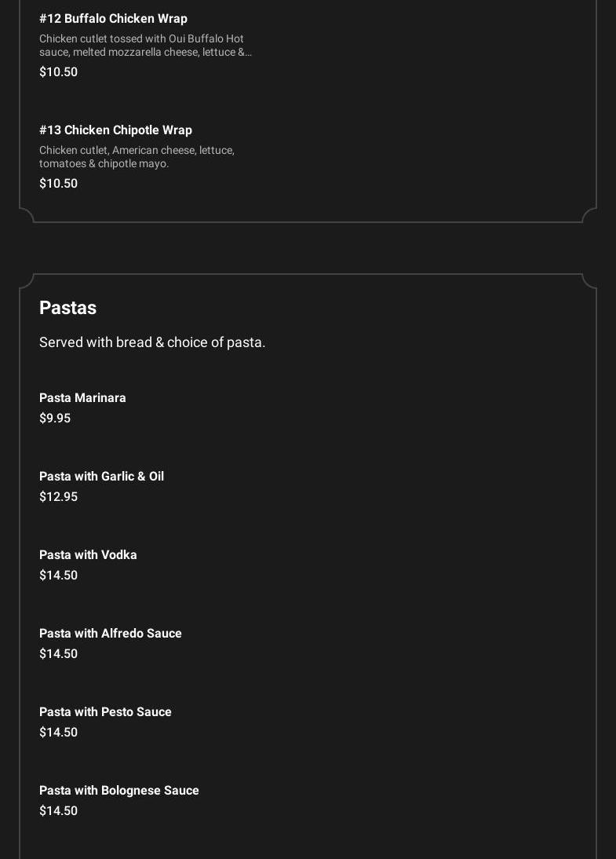This screenshot has width=616, height=859.
Task: Click the $12.95 price under Garlic & Oil
Action: [58, 497]
